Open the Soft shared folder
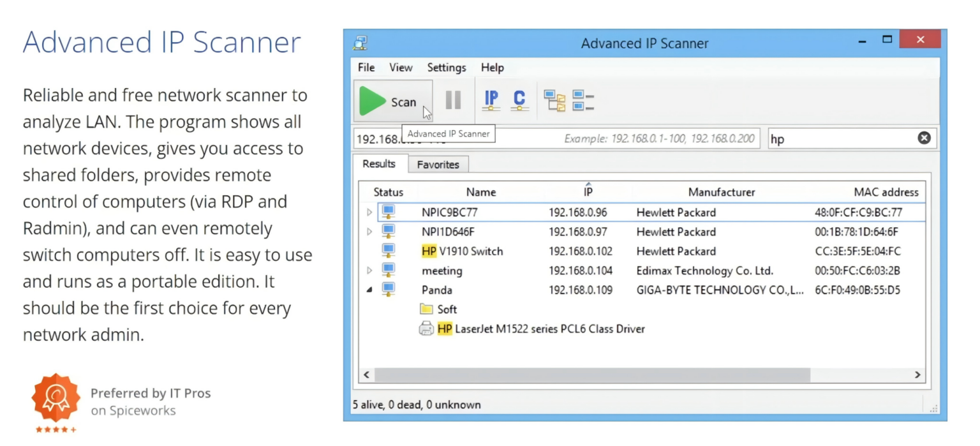This screenshot has height=446, width=980. [447, 309]
